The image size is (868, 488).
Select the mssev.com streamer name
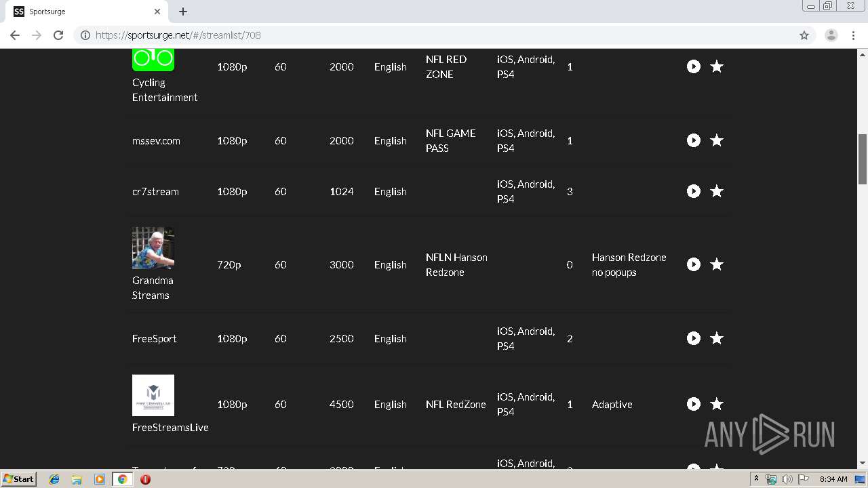156,141
